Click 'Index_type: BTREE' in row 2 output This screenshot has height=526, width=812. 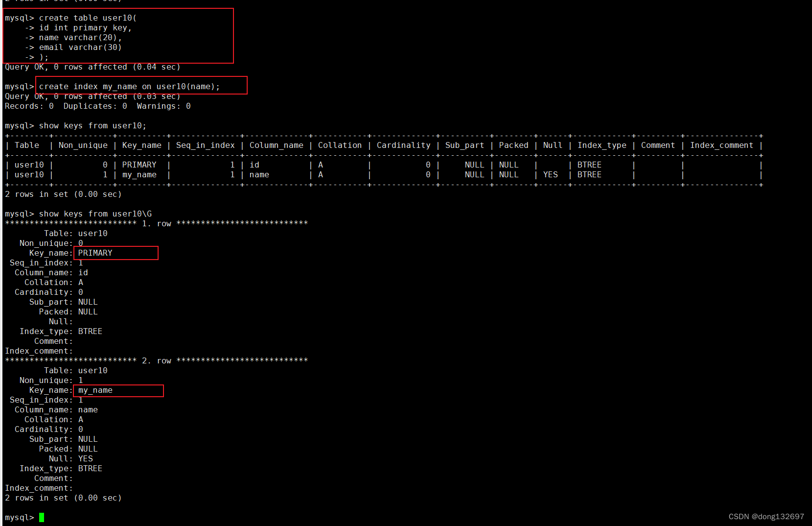(x=61, y=469)
